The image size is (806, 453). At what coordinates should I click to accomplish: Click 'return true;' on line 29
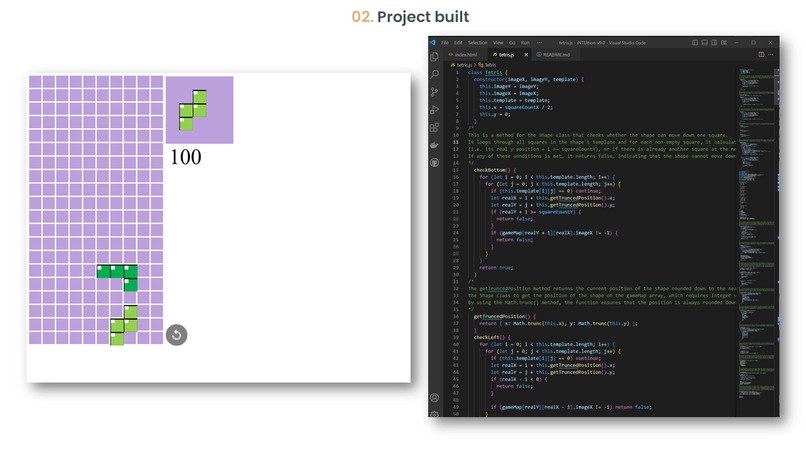[x=496, y=267]
